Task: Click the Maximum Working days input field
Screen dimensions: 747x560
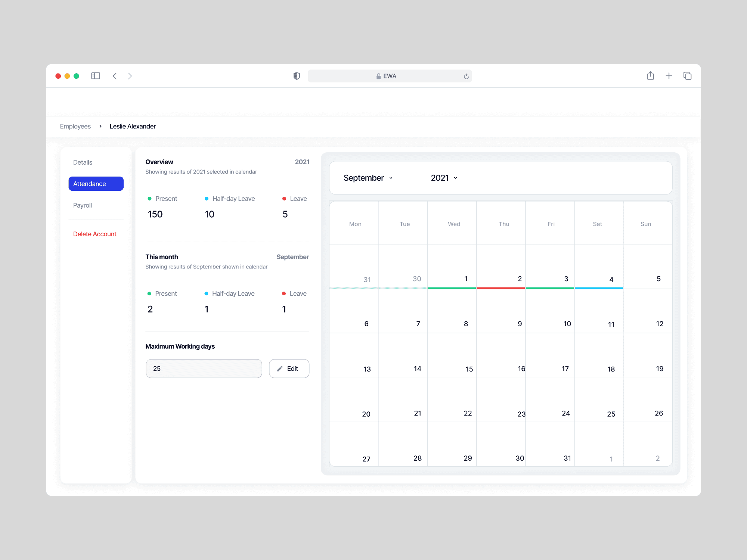Action: (204, 368)
